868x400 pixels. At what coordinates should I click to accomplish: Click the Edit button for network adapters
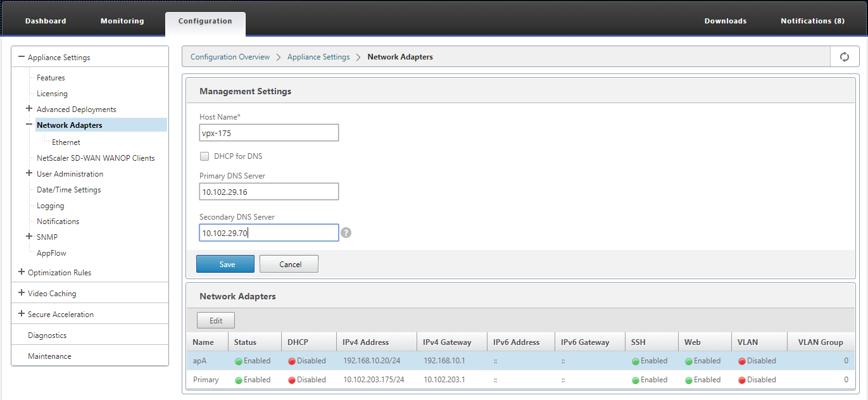pyautogui.click(x=216, y=320)
